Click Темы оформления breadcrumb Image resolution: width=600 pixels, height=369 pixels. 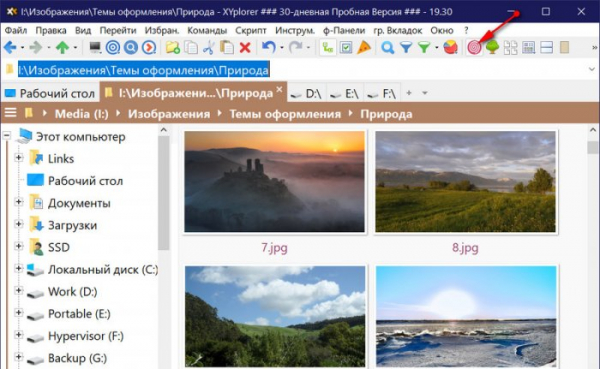(285, 114)
